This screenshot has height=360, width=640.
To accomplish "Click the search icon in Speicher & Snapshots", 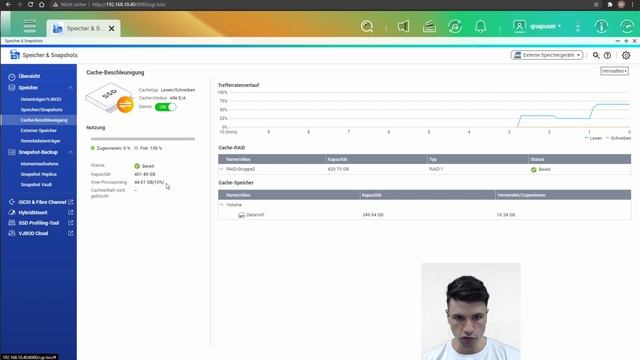I will pyautogui.click(x=596, y=55).
